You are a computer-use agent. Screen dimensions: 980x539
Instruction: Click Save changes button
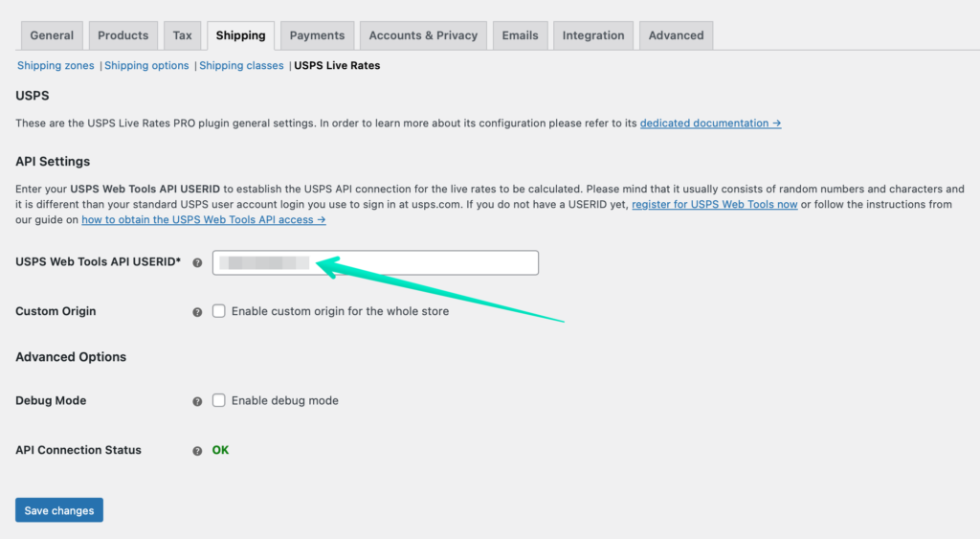tap(59, 510)
